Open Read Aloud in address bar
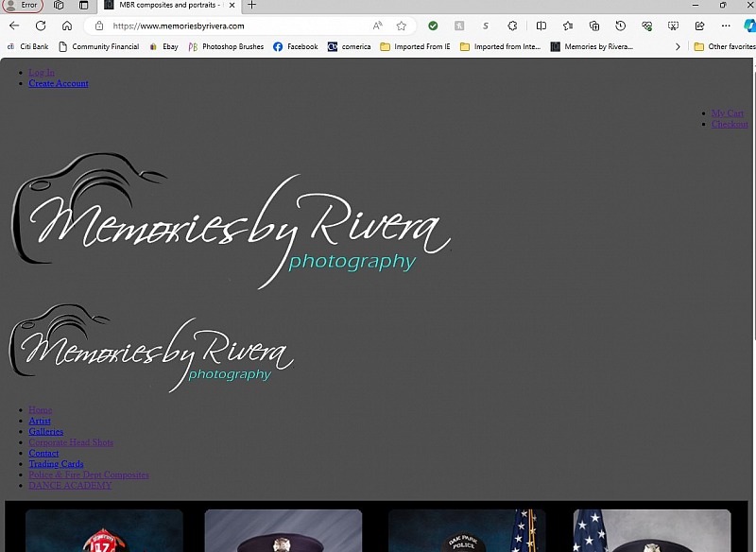Screen dimensions: 756x552 tap(377, 26)
